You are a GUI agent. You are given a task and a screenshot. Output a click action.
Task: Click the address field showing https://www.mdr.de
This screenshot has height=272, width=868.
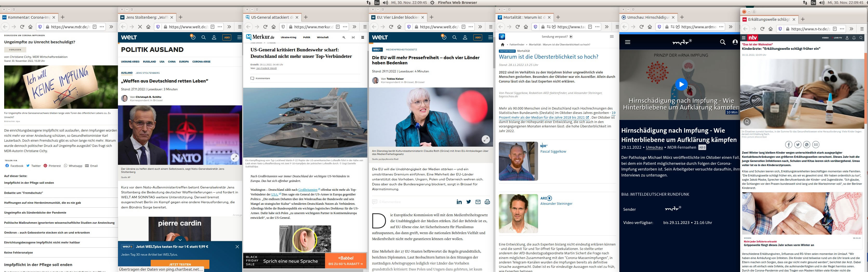[x=70, y=26]
